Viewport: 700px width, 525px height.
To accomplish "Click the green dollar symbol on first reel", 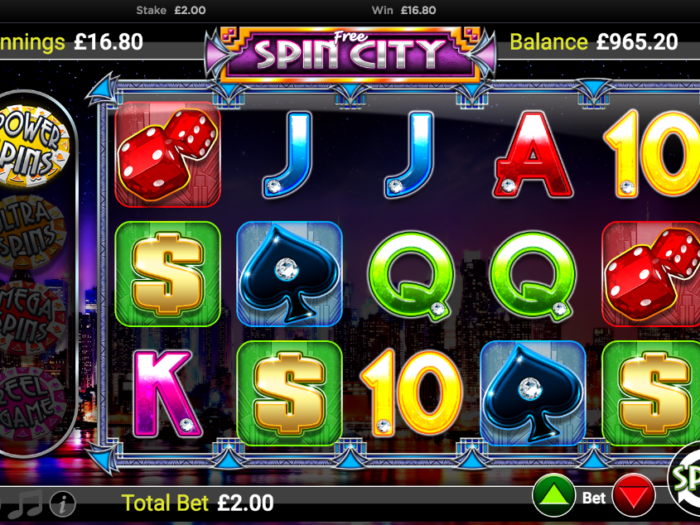I will 167,274.
